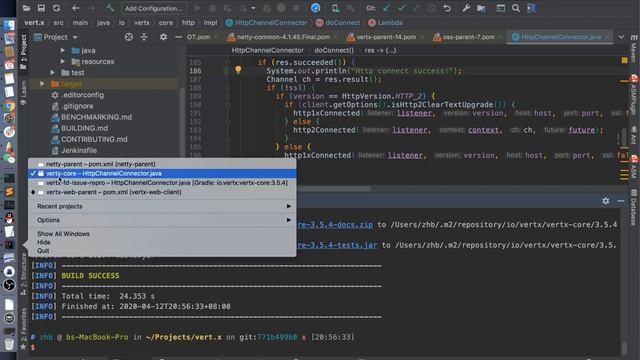This screenshot has height=360, width=640.
Task: Open the editor tabs overflow chevron
Action: click(x=621, y=37)
